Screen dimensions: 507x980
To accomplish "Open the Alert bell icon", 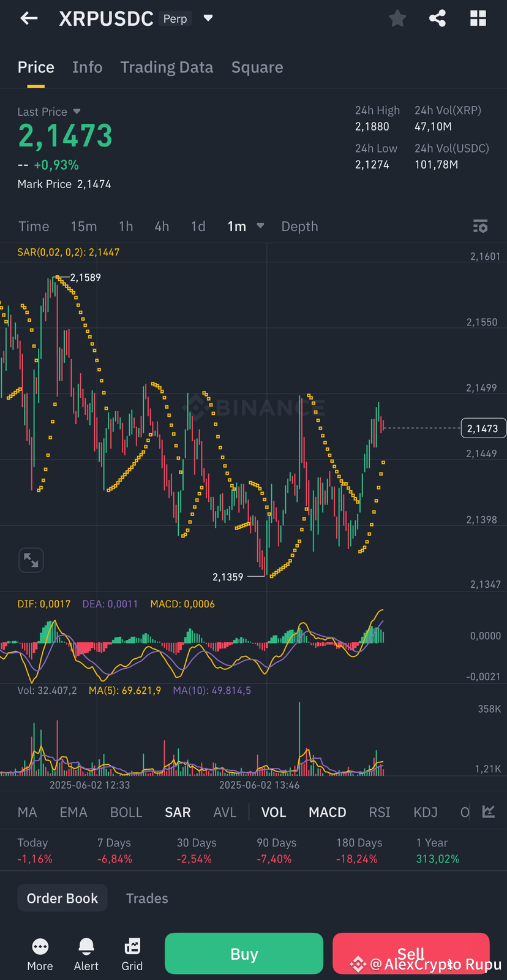I will point(86,955).
